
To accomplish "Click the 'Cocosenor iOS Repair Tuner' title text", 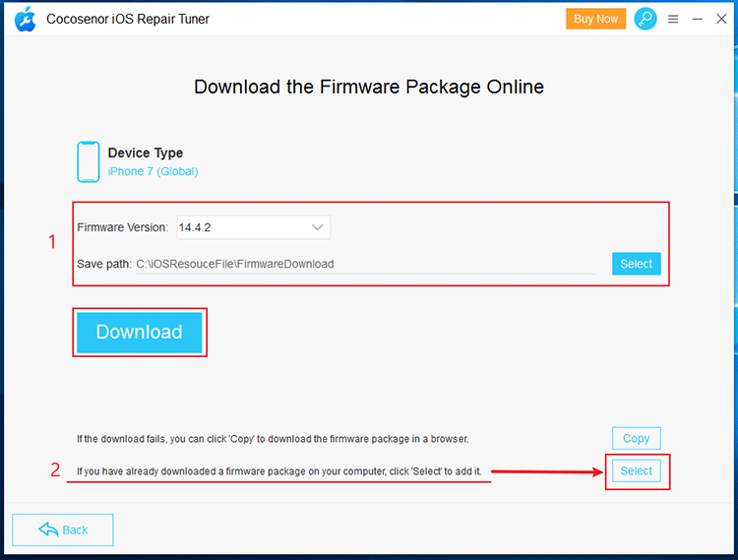I will [128, 20].
